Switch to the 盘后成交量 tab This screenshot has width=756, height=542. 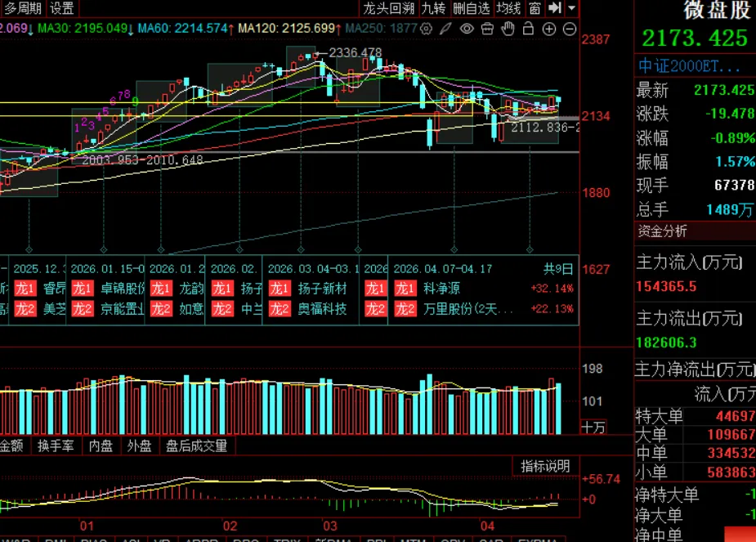pyautogui.click(x=196, y=446)
